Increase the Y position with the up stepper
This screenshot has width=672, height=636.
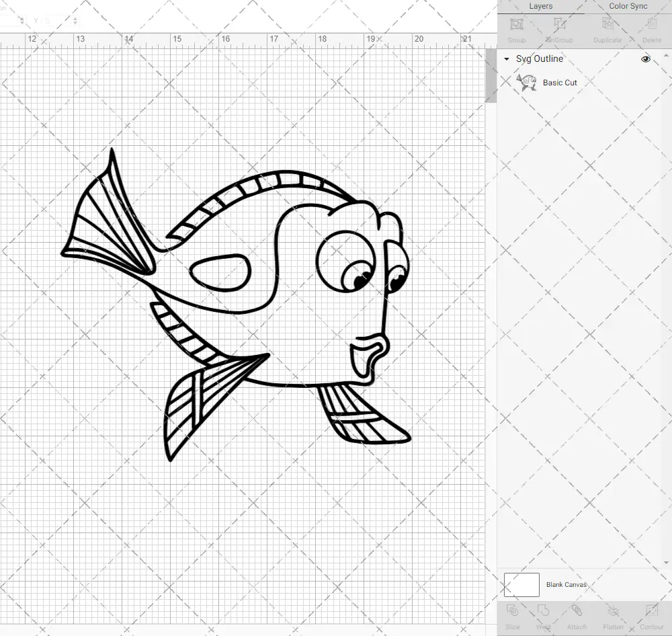pos(75,17)
